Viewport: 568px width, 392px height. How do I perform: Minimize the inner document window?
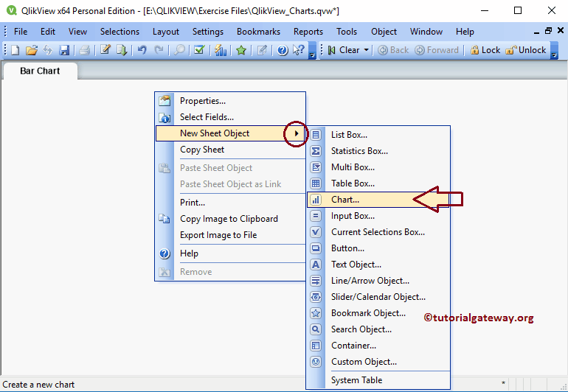click(536, 32)
